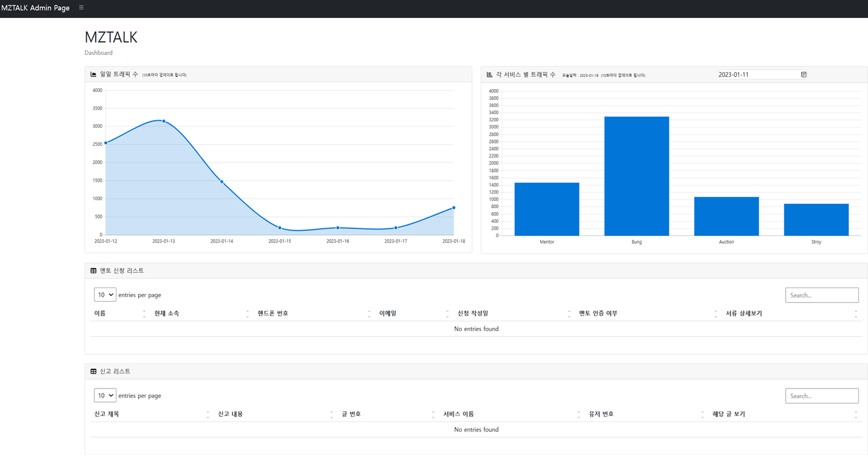The height and width of the screenshot is (456, 868).
Task: Click the 멘토 신청 리스트 panel title
Action: pyautogui.click(x=122, y=271)
